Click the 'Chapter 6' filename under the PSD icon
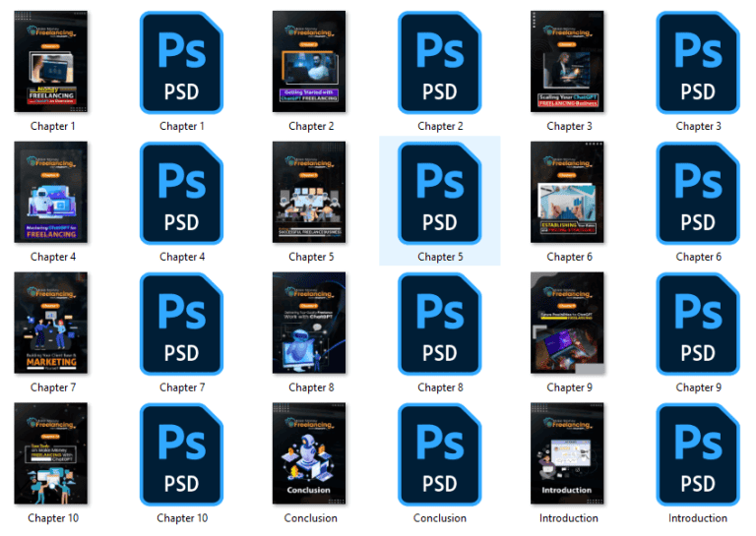 698,257
